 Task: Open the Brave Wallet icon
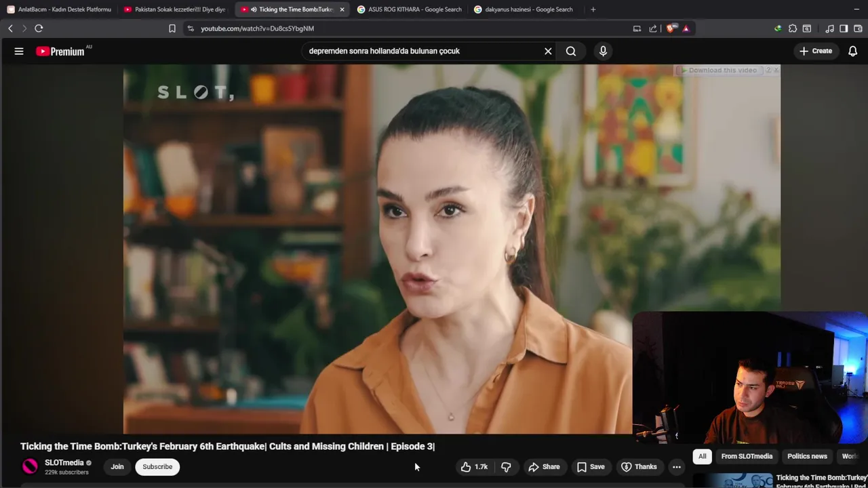point(858,28)
